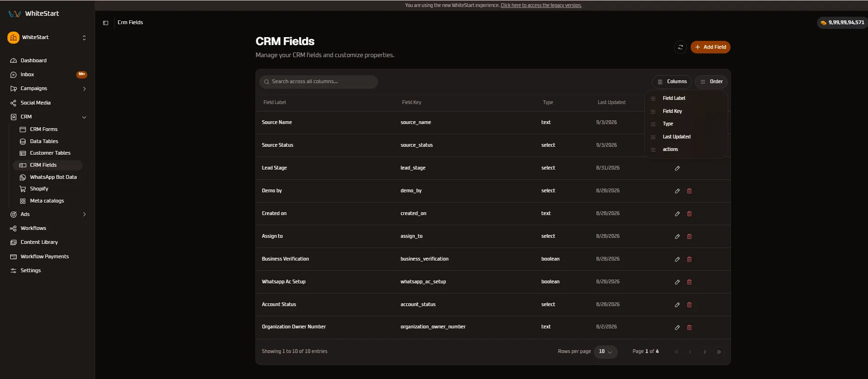Delete the Assign to field

[x=689, y=236]
